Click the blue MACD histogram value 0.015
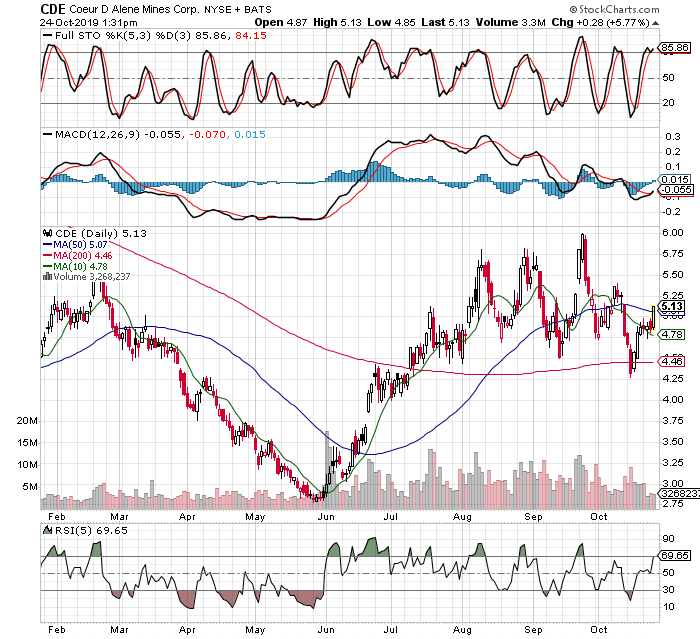The width and height of the screenshot is (700, 639). [x=250, y=134]
